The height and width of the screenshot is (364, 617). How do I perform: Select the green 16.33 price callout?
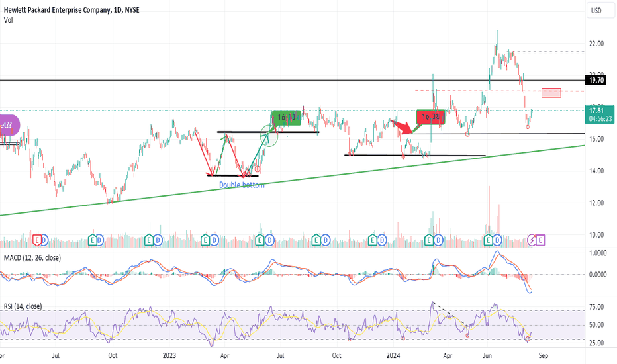[287, 118]
